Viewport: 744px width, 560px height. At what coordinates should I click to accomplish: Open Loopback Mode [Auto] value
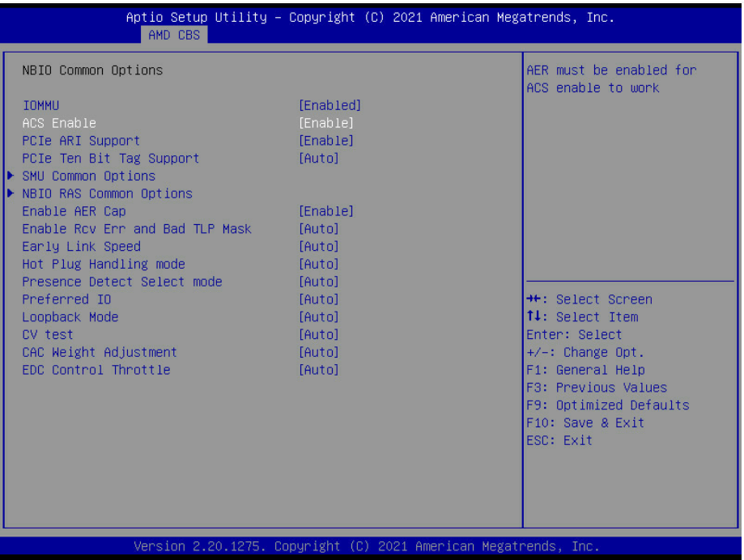pos(319,317)
